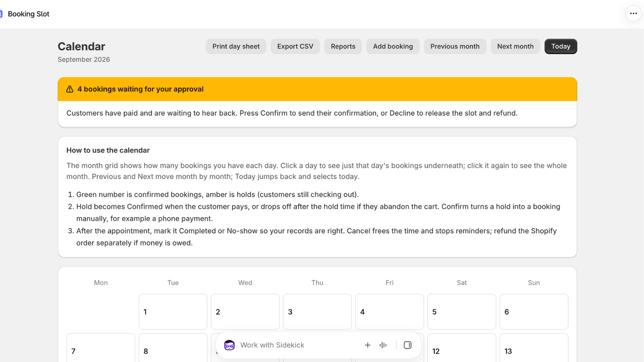Export bookings with Export CSV
This screenshot has width=644, height=362.
click(x=295, y=46)
